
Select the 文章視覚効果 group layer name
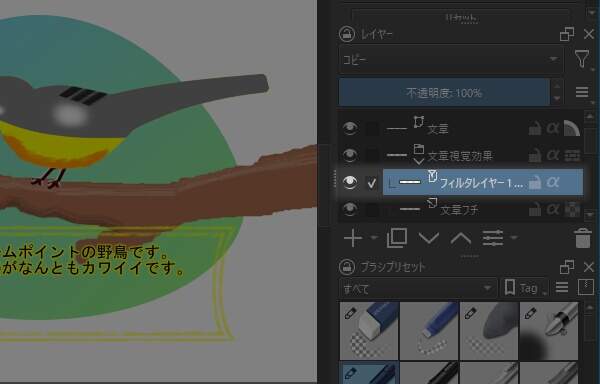tap(460, 156)
